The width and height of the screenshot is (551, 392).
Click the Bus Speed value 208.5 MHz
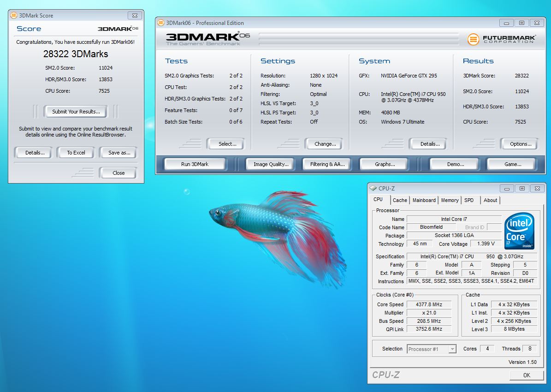(429, 321)
